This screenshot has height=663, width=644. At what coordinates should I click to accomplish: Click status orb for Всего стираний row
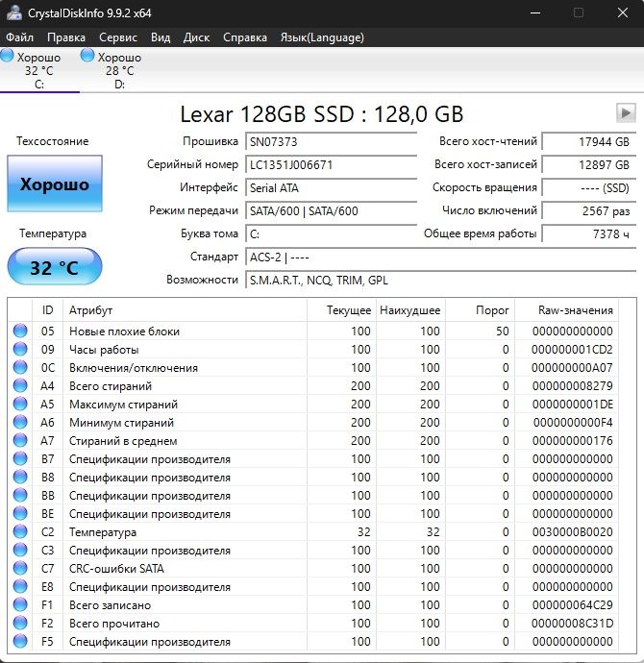pos(20,385)
